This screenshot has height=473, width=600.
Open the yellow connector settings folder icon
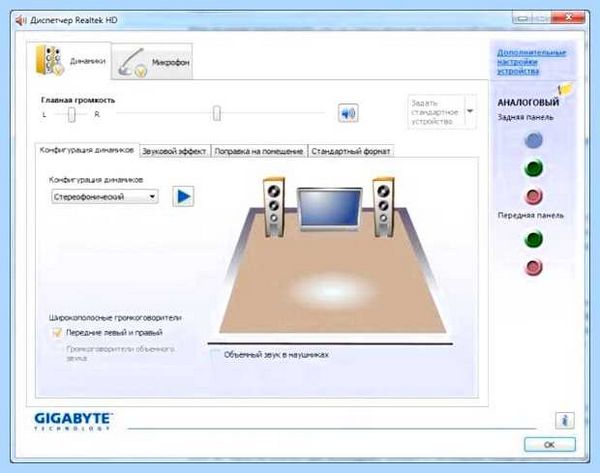point(565,89)
